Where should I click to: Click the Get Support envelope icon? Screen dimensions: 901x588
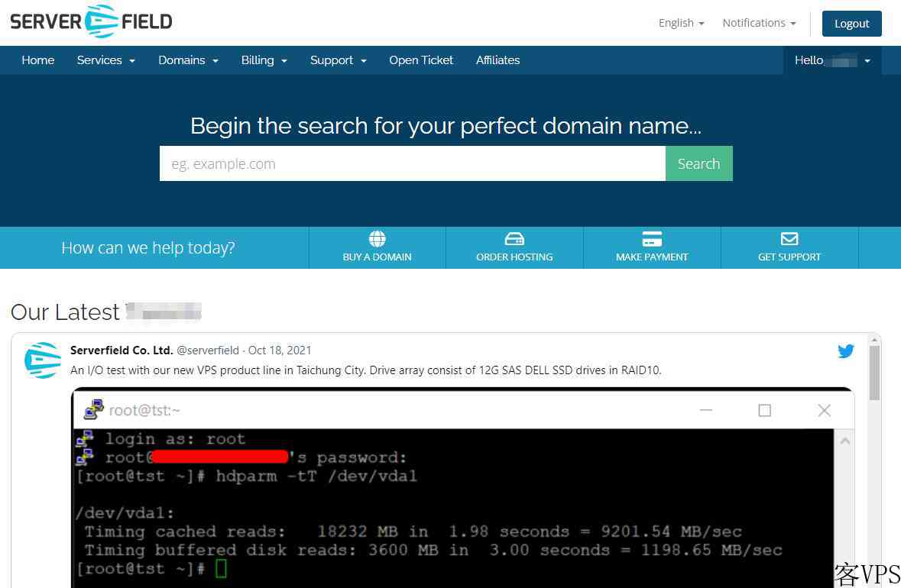[789, 239]
